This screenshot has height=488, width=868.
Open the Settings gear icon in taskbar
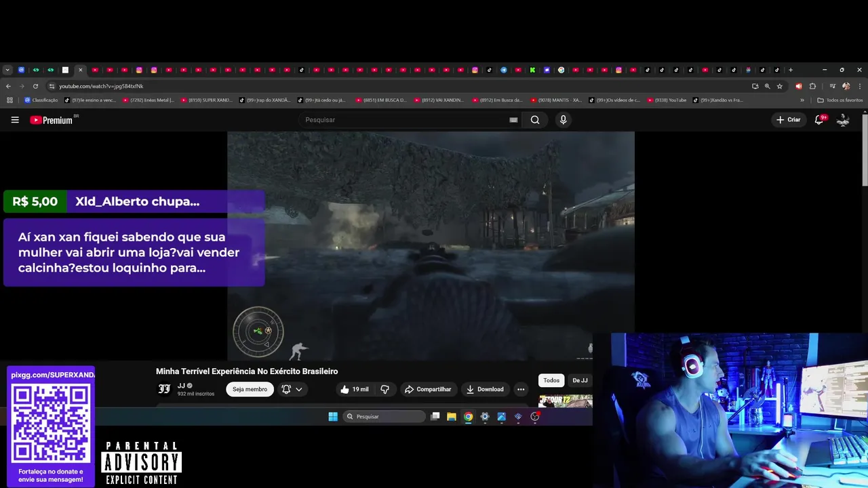pos(485,417)
